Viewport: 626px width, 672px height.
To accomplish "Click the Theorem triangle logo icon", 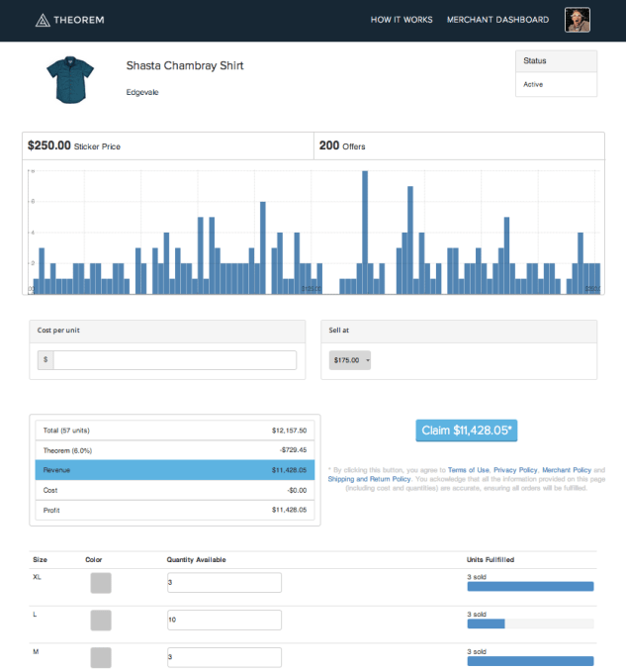I will (44, 20).
